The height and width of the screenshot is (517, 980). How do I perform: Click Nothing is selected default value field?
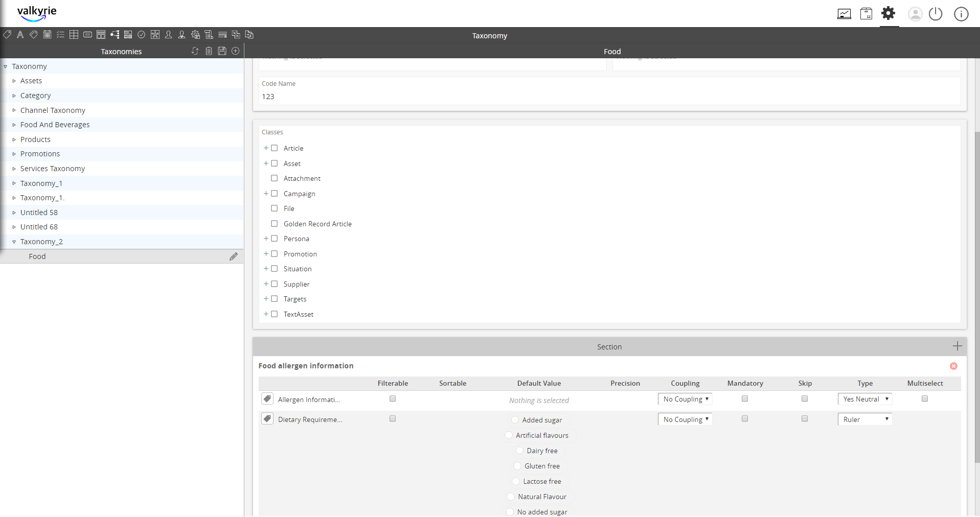[x=539, y=401]
